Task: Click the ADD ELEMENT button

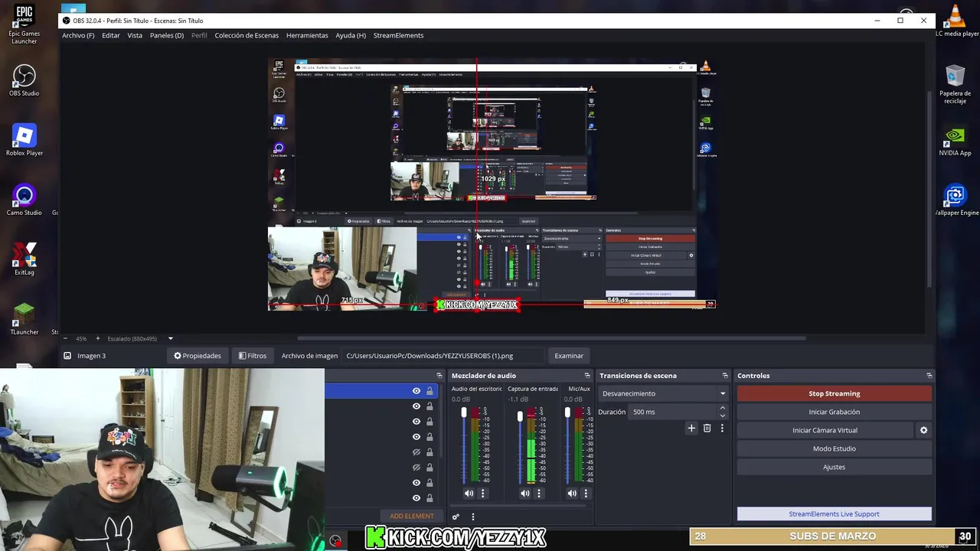Action: point(412,516)
